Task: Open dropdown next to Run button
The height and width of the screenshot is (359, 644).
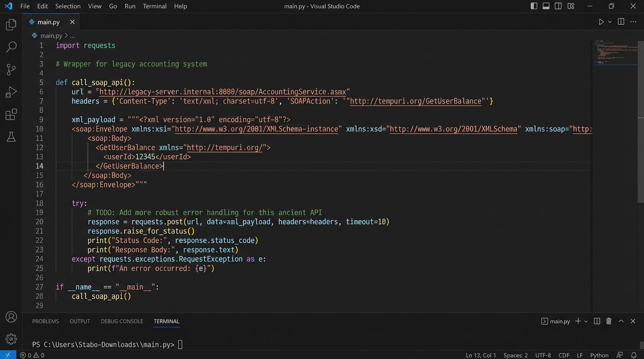Action: coord(610,22)
